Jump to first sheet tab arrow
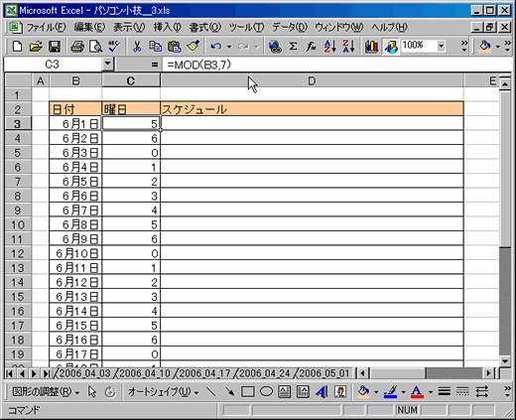 (x=10, y=373)
